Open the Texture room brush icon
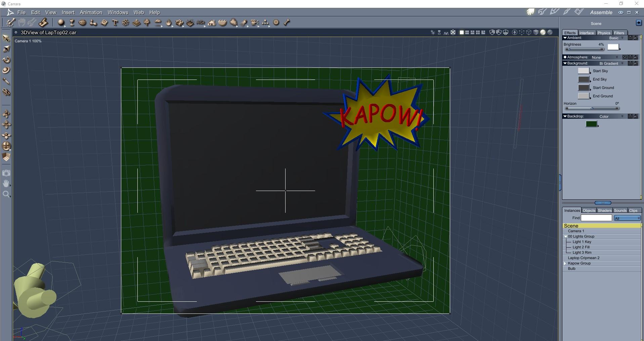The width and height of the screenshot is (644, 341). pyautogui.click(x=567, y=12)
